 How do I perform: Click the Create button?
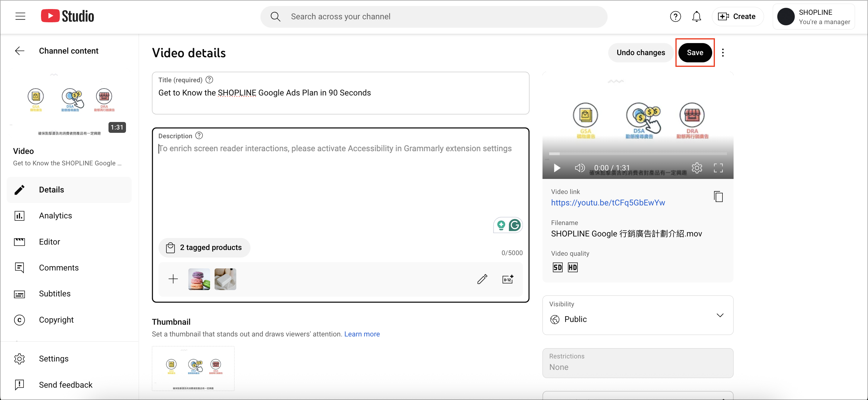pos(737,17)
